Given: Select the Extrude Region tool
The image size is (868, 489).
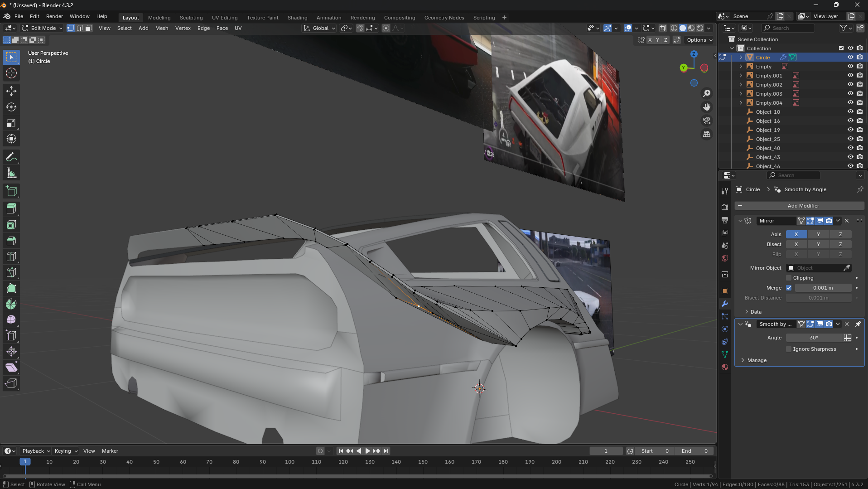Looking at the screenshot, I should pyautogui.click(x=11, y=208).
